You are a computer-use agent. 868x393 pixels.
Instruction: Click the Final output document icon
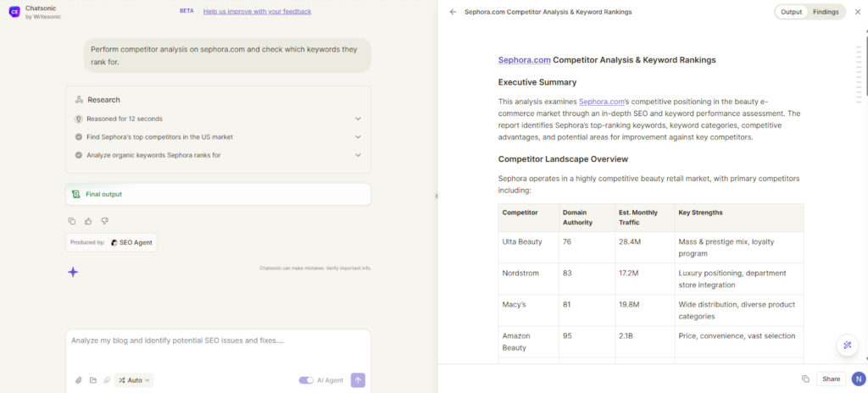tap(76, 194)
